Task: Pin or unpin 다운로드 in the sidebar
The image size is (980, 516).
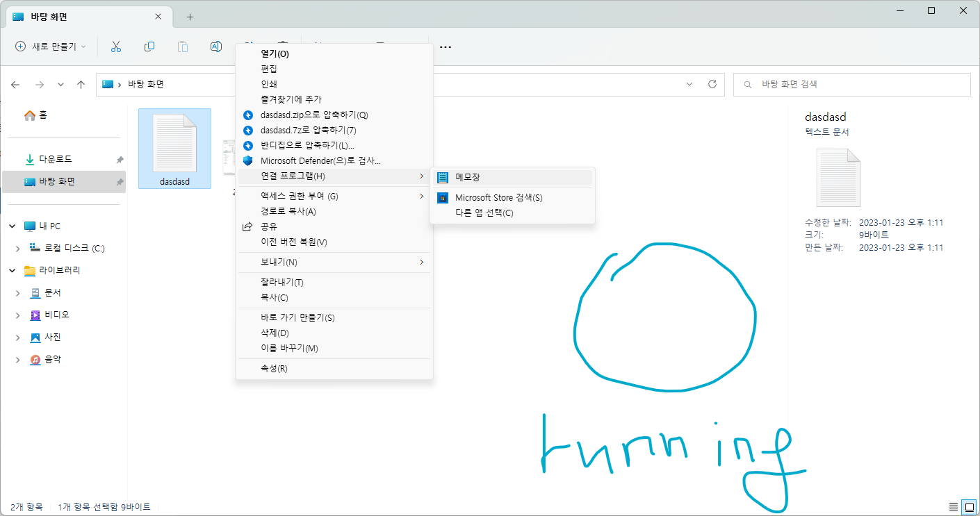Action: point(118,159)
